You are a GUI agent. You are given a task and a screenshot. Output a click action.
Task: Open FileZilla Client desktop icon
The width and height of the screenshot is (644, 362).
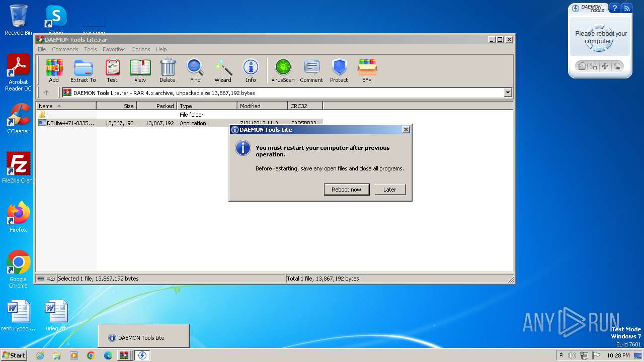(x=18, y=168)
